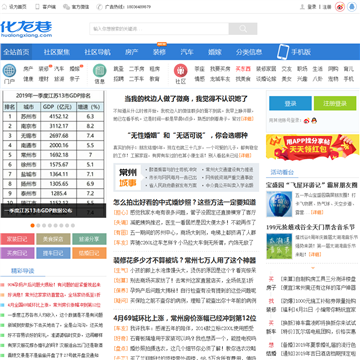Click the 苏州市 cell in GDP table
Screen dimensions: 360x360
click(30, 116)
